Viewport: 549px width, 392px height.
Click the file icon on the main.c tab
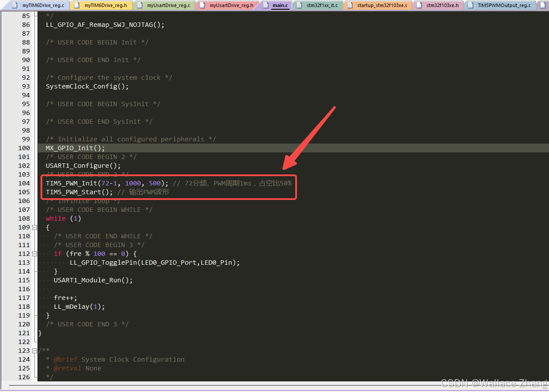point(266,5)
